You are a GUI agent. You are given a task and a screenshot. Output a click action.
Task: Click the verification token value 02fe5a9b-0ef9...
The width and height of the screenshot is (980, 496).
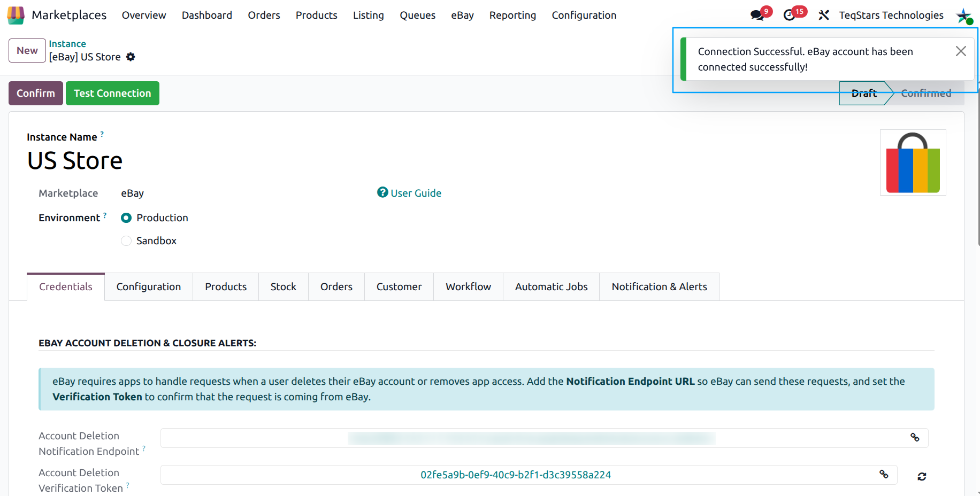click(516, 475)
